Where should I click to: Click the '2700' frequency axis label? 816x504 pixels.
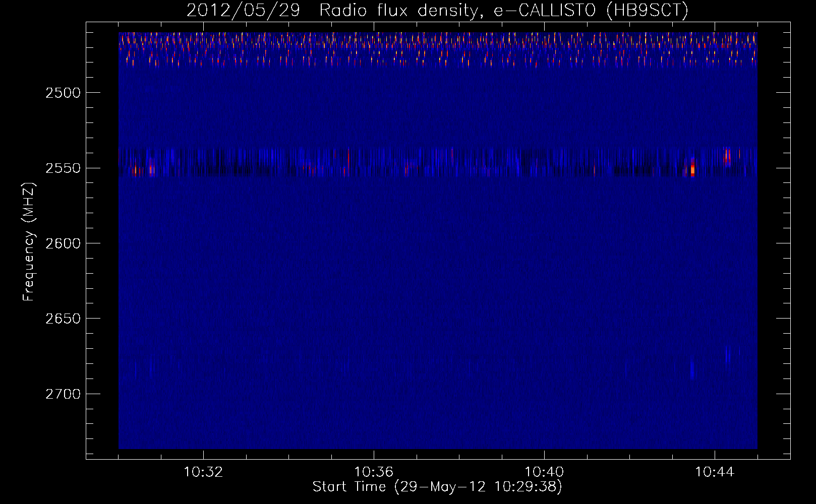click(63, 394)
